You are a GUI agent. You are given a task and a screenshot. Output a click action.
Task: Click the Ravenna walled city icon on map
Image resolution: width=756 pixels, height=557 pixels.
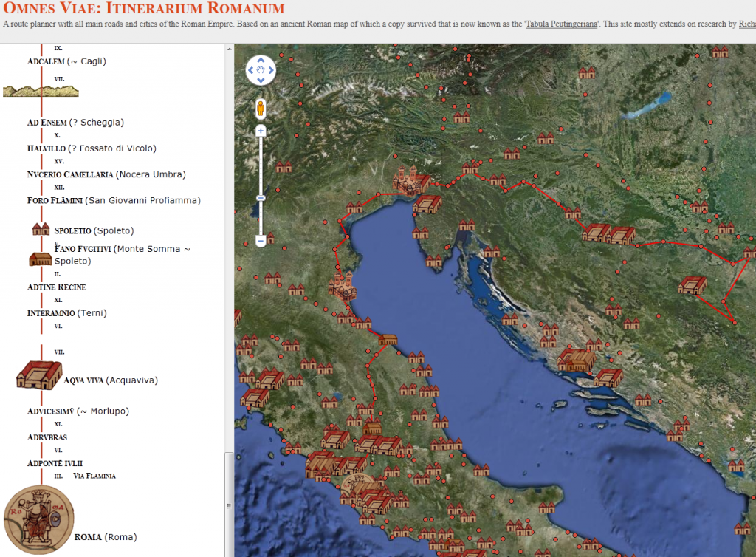(x=343, y=286)
